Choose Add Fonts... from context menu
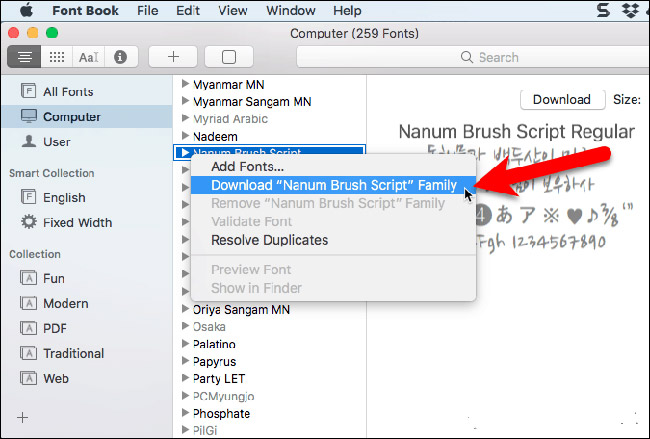 pyautogui.click(x=333, y=166)
